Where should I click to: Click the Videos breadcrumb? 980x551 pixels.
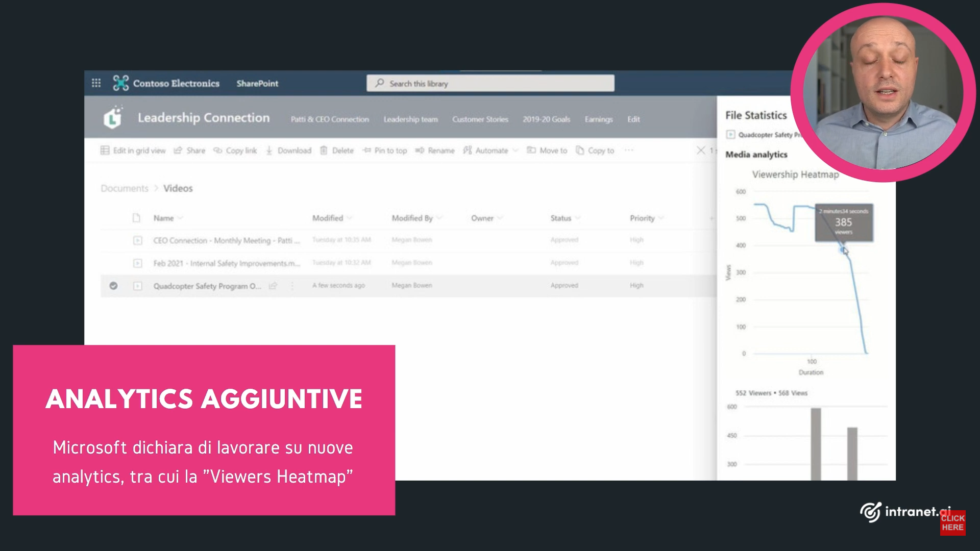[x=178, y=188]
